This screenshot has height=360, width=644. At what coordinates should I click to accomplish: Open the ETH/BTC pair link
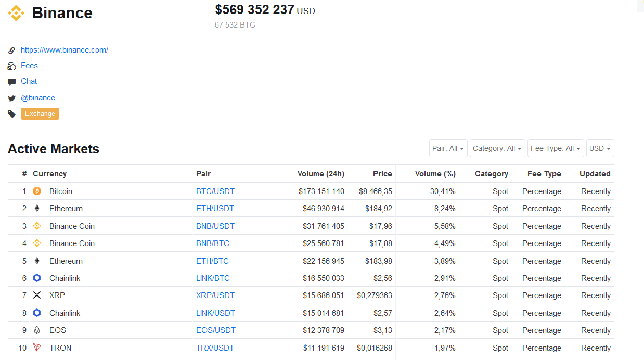(x=212, y=261)
